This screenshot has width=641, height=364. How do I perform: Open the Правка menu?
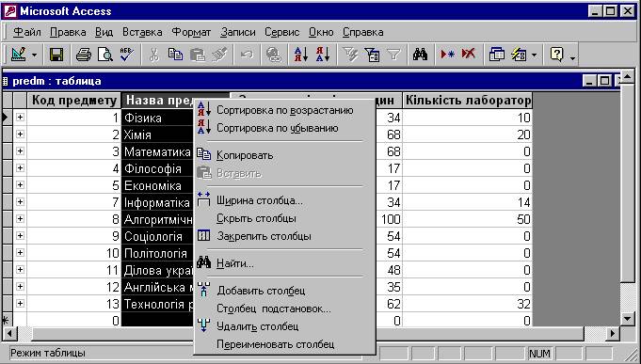tap(68, 32)
